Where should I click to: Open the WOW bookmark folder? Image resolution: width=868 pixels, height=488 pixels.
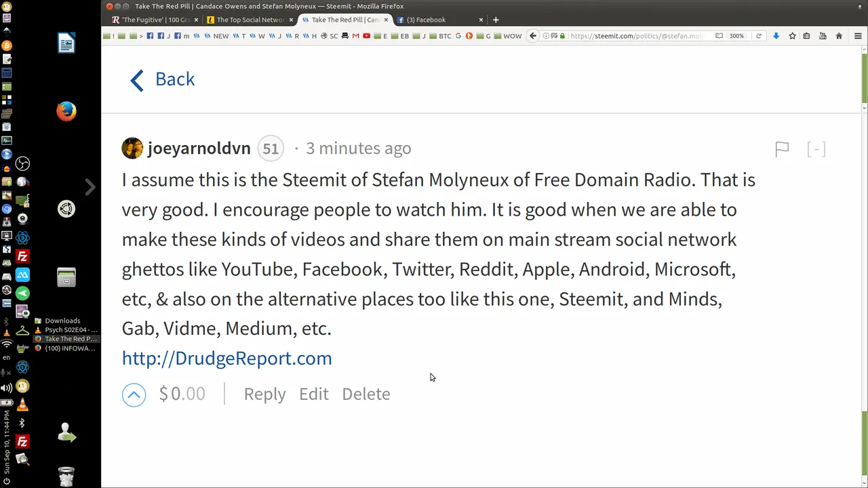pyautogui.click(x=508, y=36)
